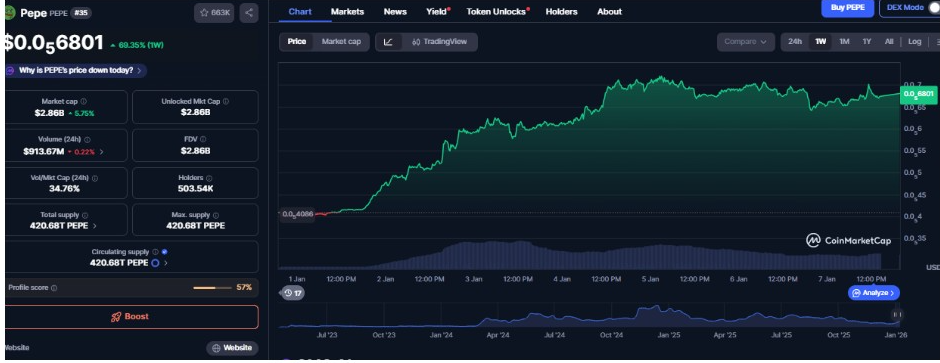Open the Chart tab
Image resolution: width=940 pixels, height=363 pixels.
300,11
